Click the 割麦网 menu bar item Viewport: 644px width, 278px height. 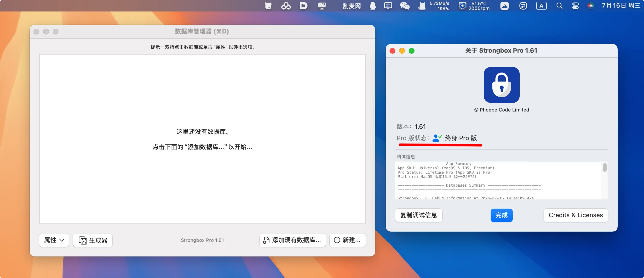click(352, 6)
